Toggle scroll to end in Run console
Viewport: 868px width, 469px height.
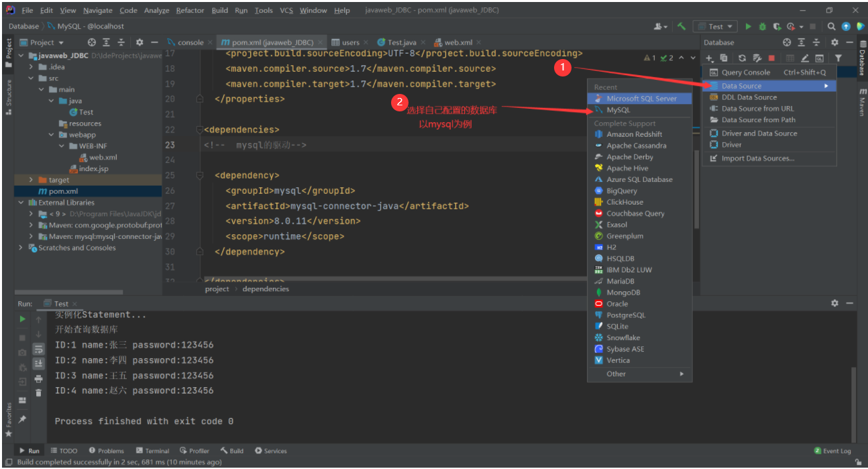coord(38,363)
